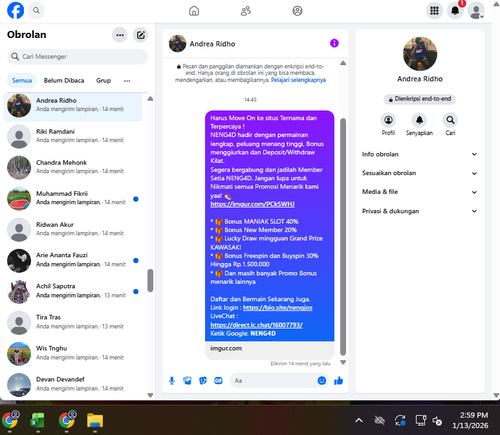Open the Friends icon in top bar
Image resolution: width=500 pixels, height=435 pixels.
coord(246,11)
